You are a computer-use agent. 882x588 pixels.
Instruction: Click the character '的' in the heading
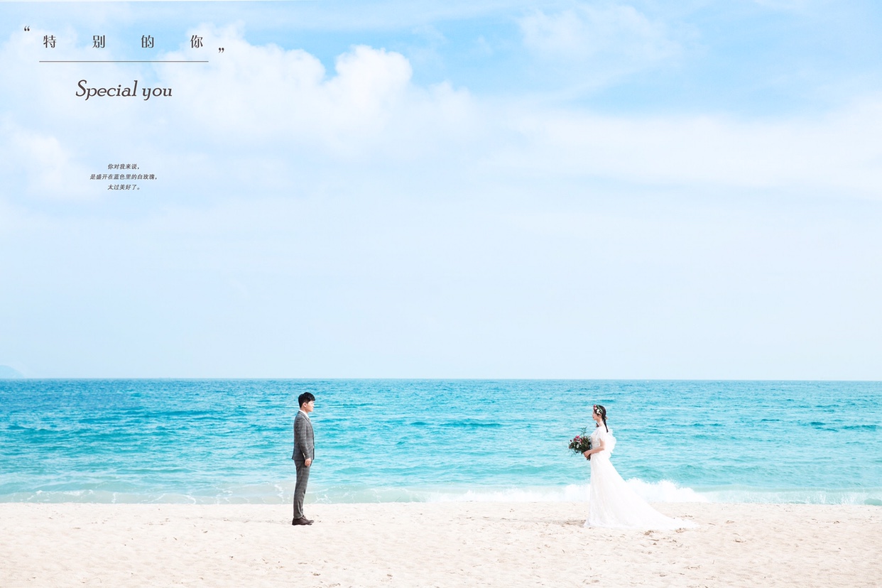point(147,42)
